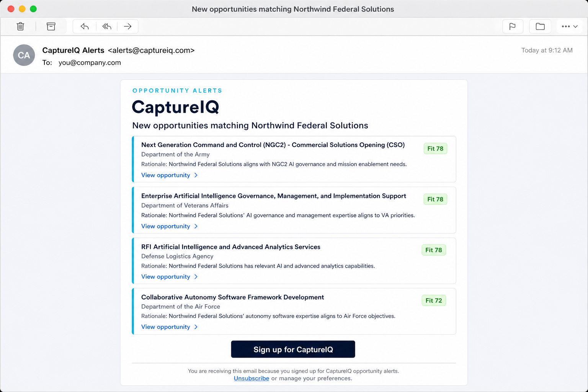Image resolution: width=588 pixels, height=392 pixels.
Task: Click rationale text about VA priorities
Action: (x=278, y=216)
